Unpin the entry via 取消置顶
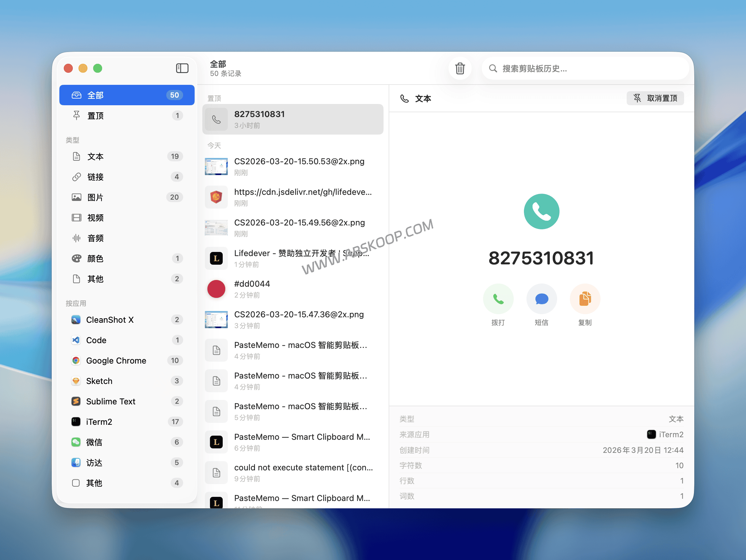746x560 pixels. pyautogui.click(x=655, y=98)
